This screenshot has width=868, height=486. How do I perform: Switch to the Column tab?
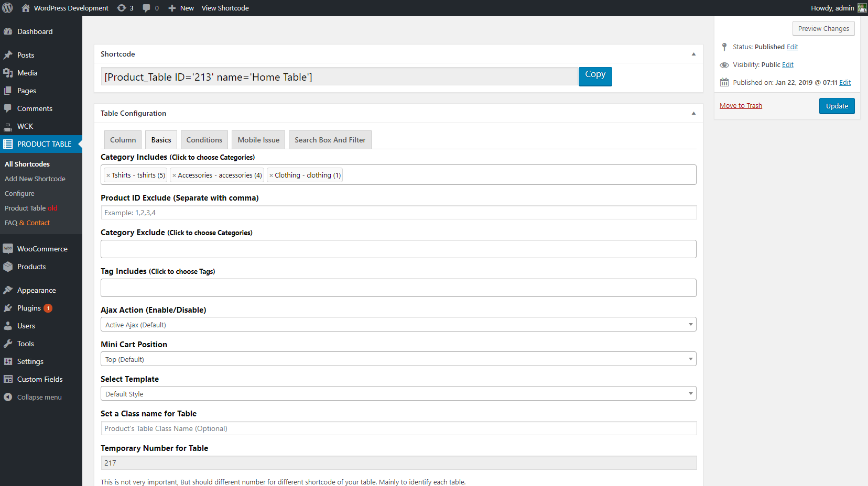(x=123, y=140)
